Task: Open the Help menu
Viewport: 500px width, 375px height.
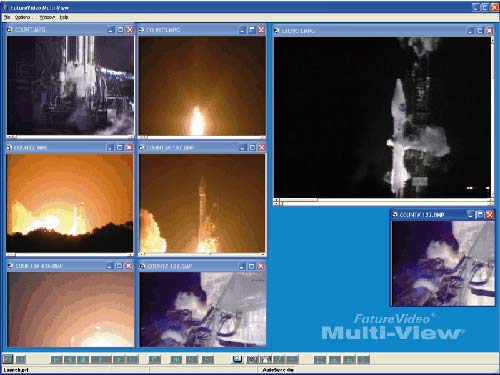Action: [x=64, y=17]
